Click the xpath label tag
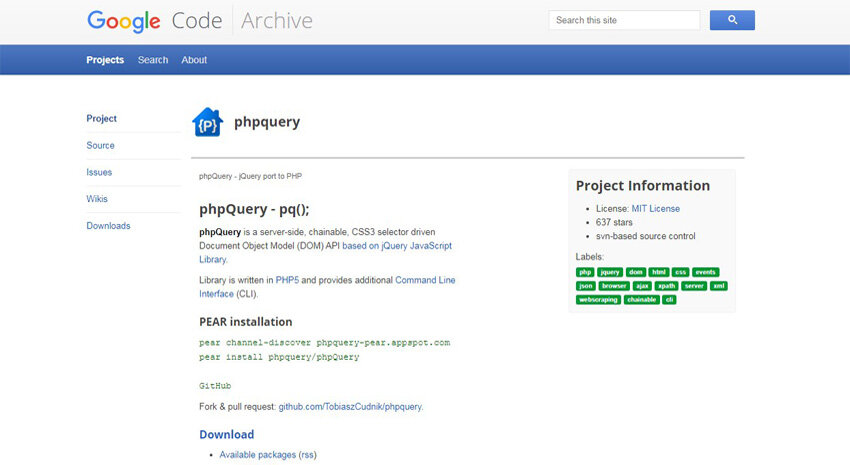This screenshot has height=465, width=850. [x=667, y=286]
